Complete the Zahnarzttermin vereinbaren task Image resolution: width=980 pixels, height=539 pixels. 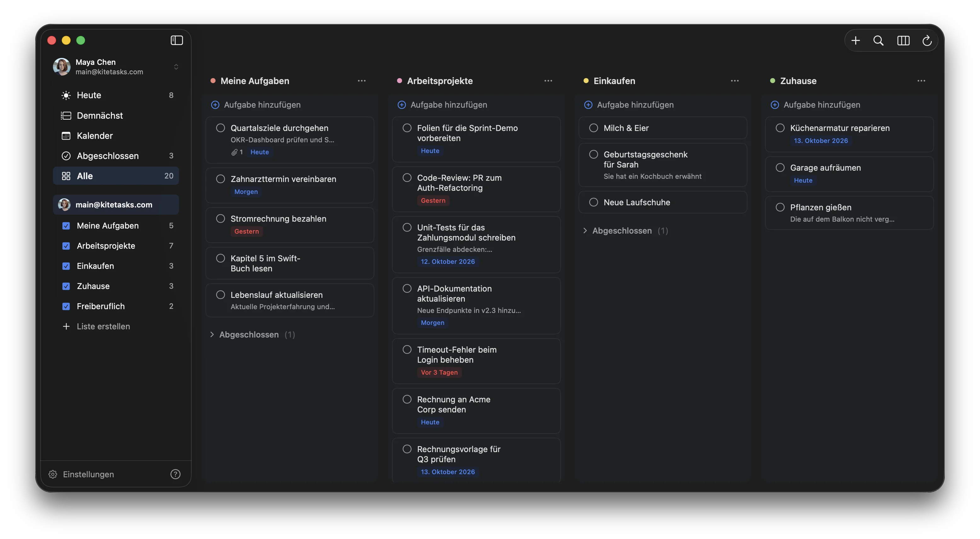tap(221, 179)
